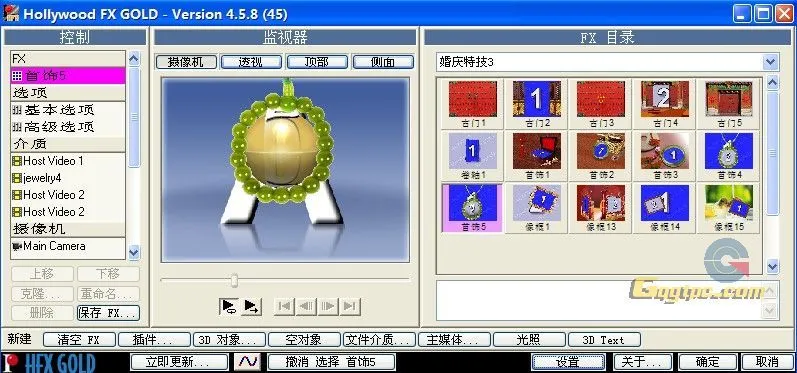Select the 首饰4 effect thumbnail
Viewport: 797px width, 373px height.
(728, 156)
